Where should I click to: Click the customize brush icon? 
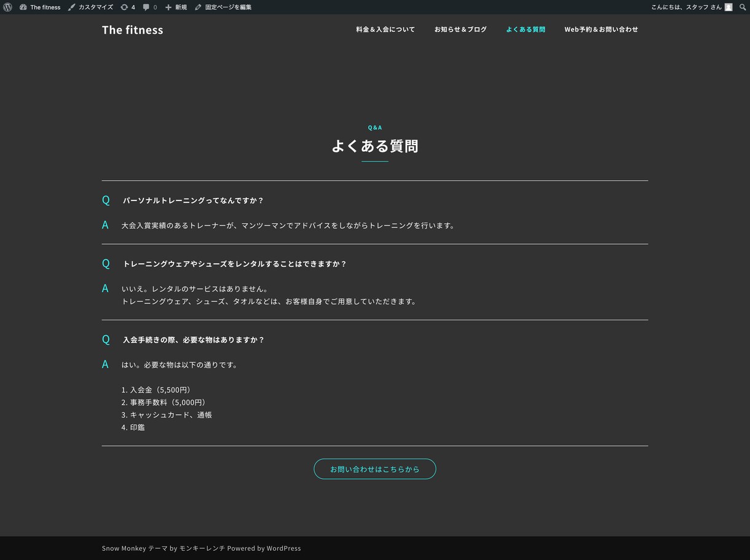71,7
